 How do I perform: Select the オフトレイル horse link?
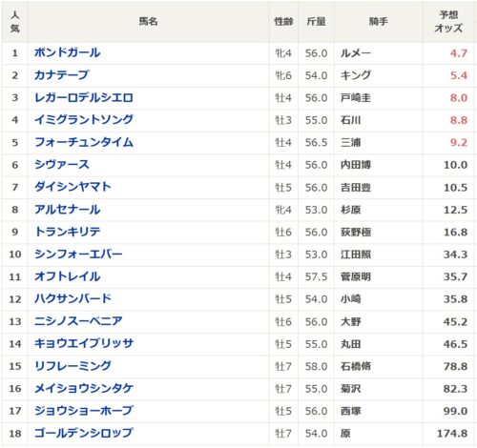coord(68,276)
